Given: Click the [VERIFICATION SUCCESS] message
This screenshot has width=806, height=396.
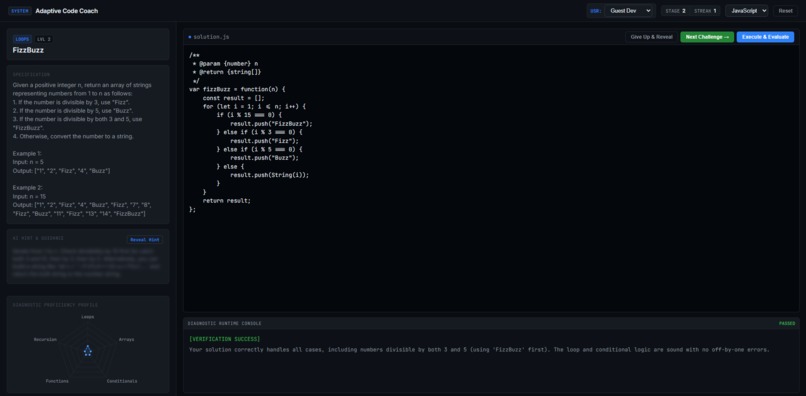Looking at the screenshot, I should 225,339.
